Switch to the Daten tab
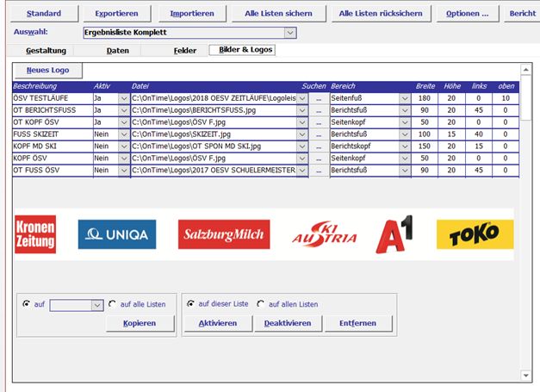This screenshot has height=392, width=540. 117,51
